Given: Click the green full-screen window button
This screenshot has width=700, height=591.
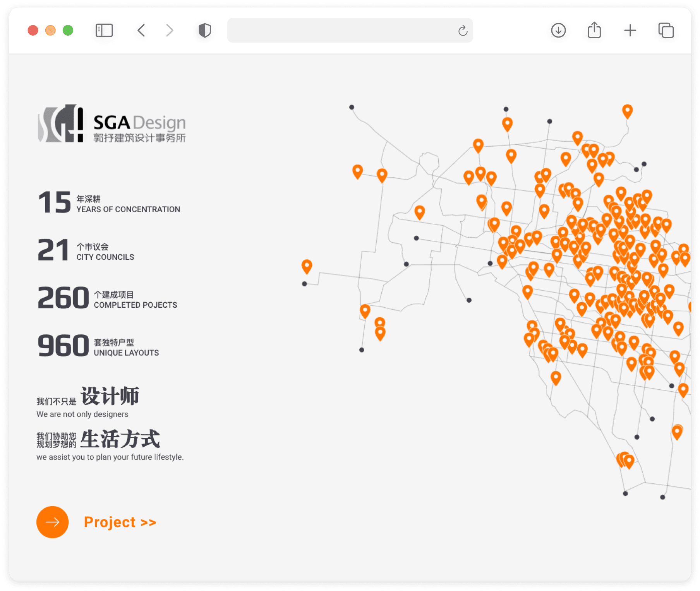Looking at the screenshot, I should click(x=68, y=30).
